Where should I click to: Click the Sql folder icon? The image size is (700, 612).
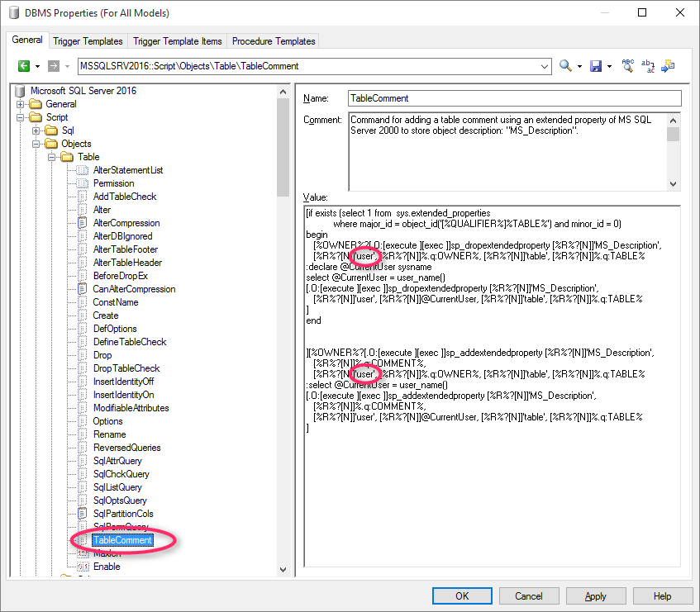coord(52,130)
